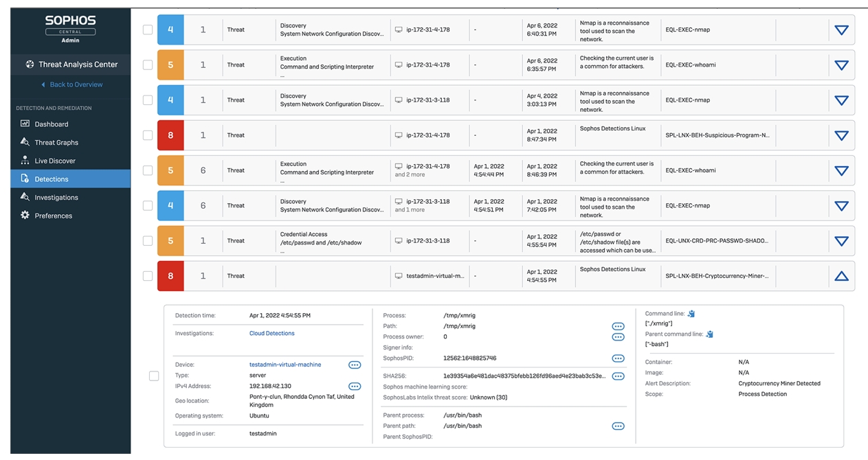868x460 pixels.
Task: Click the Back to Overview link
Action: point(72,84)
